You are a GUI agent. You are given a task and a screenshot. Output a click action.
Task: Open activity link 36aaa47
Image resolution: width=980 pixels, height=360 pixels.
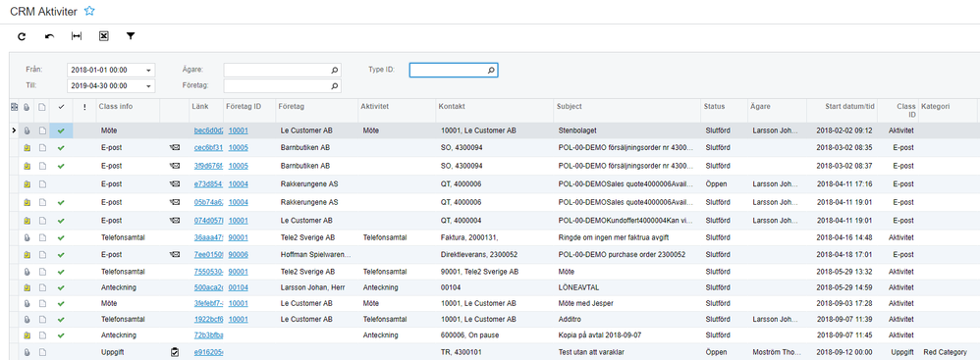click(209, 237)
